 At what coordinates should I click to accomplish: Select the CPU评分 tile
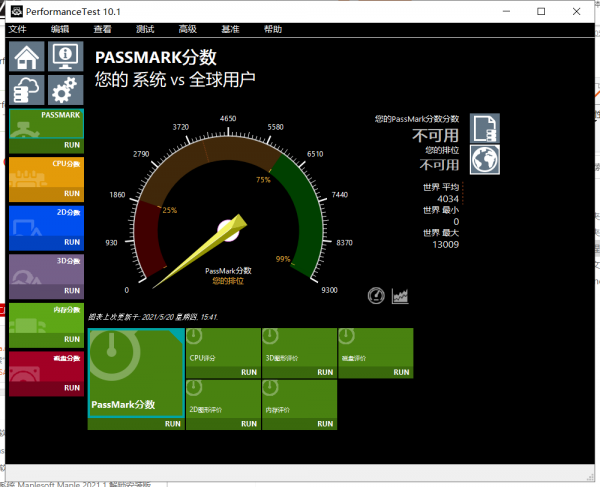pyautogui.click(x=223, y=347)
